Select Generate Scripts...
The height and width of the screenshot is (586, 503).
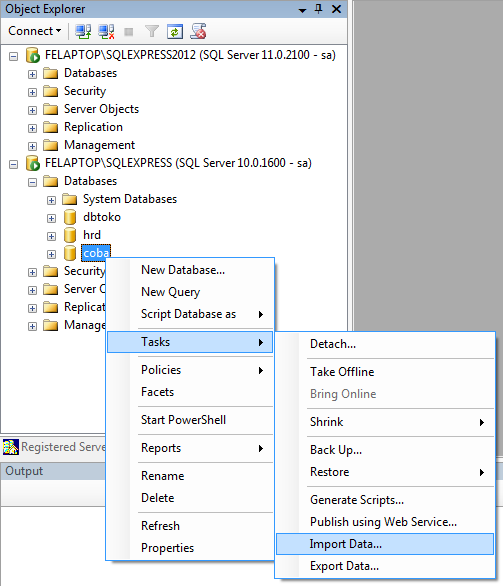[x=385, y=500]
